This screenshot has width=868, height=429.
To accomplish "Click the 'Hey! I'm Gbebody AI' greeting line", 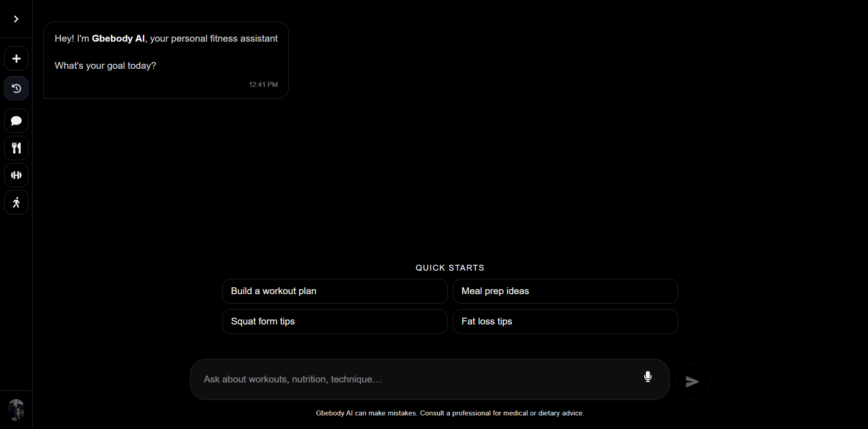I will pos(166,38).
